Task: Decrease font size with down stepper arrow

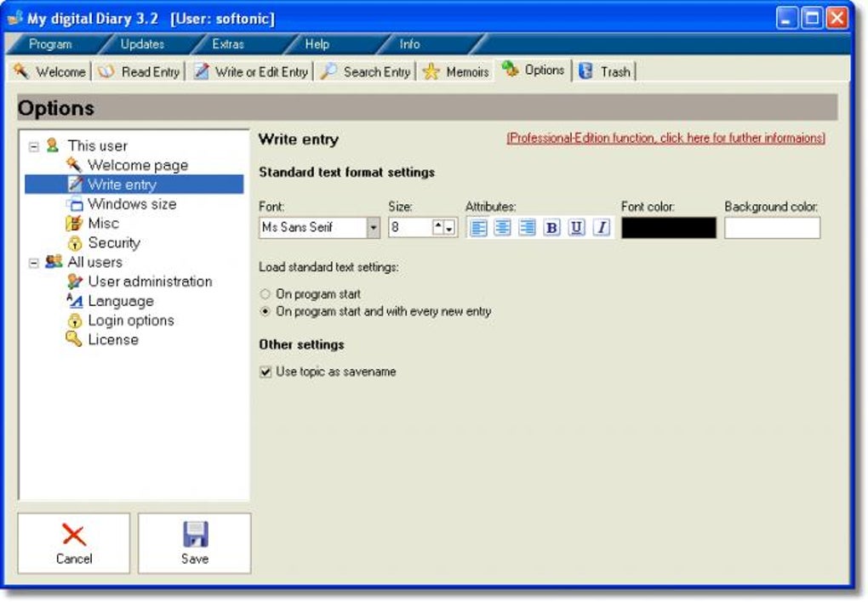Action: pyautogui.click(x=449, y=228)
